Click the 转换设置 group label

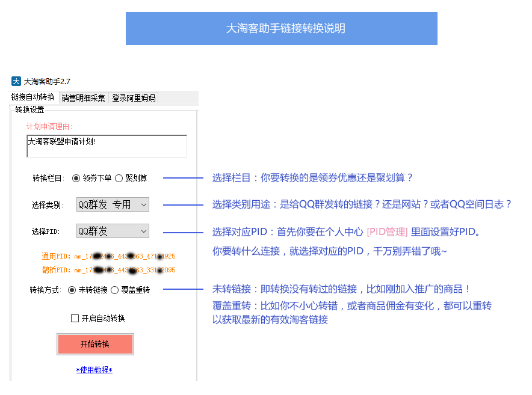pos(30,109)
